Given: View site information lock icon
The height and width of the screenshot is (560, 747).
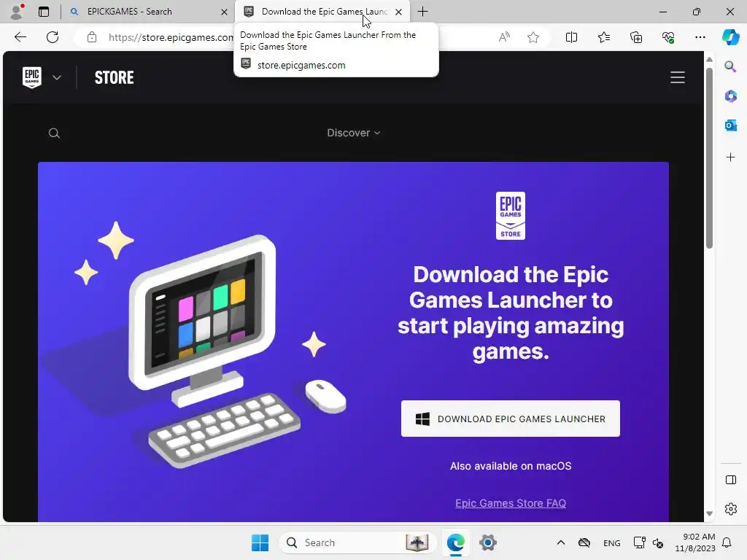Looking at the screenshot, I should click(x=92, y=37).
